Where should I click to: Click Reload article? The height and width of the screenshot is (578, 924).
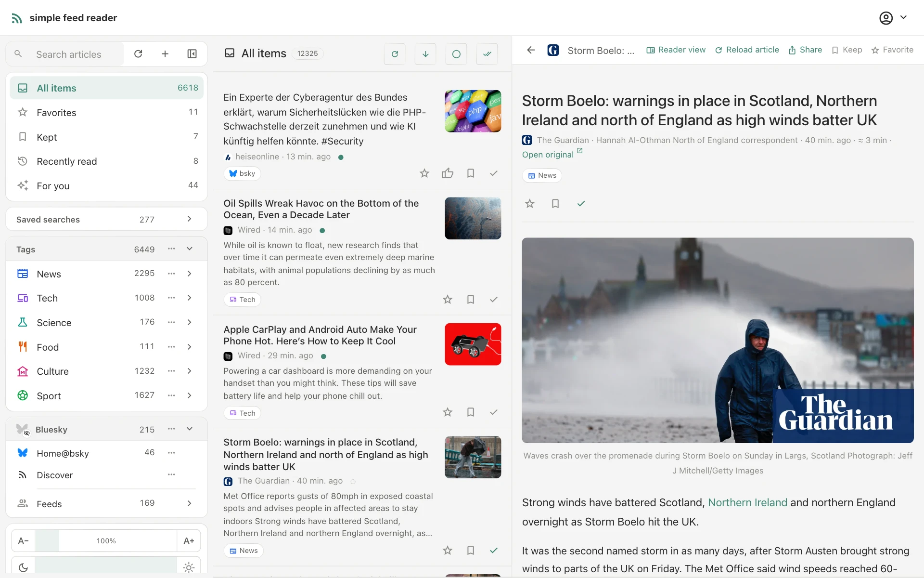coord(747,50)
